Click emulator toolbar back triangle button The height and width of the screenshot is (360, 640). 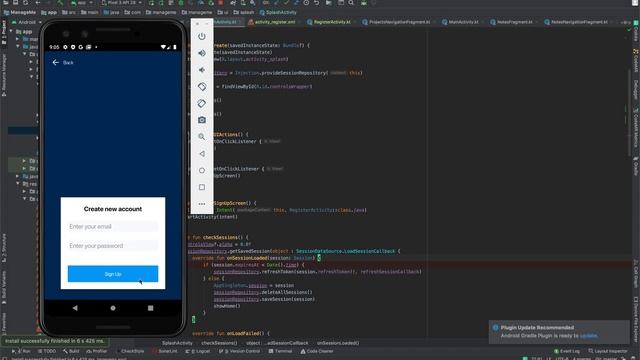(x=202, y=154)
